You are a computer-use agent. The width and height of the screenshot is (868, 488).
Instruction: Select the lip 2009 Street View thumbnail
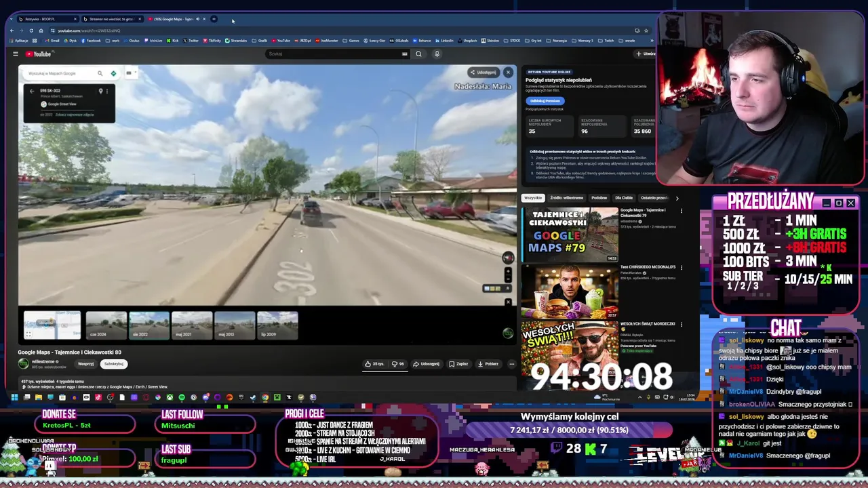[x=277, y=325]
